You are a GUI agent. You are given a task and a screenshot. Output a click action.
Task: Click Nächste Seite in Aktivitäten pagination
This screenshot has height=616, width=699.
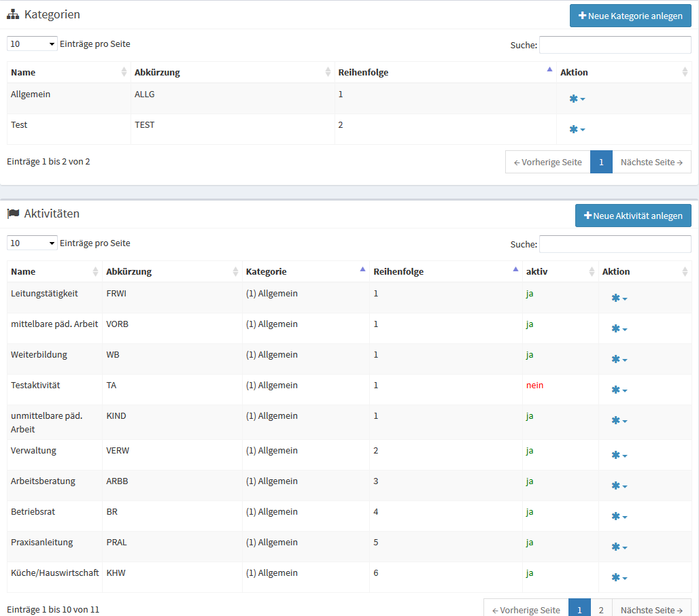651,609
